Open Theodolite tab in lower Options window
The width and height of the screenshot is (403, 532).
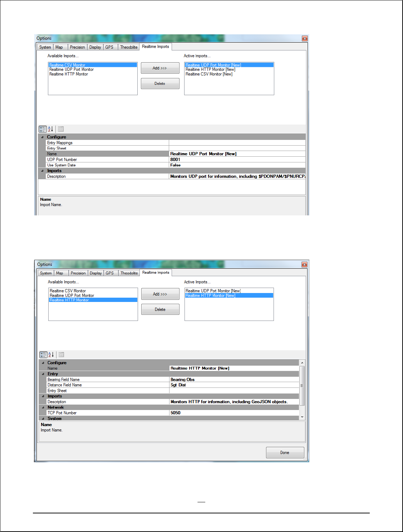pos(129,273)
